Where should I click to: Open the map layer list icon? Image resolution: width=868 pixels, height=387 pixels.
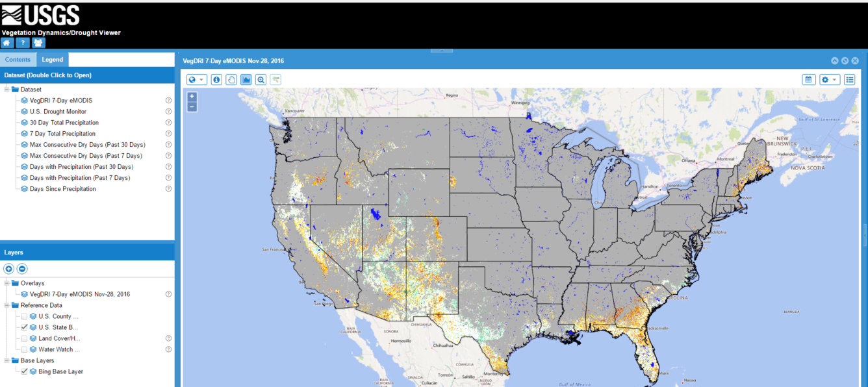[x=850, y=79]
